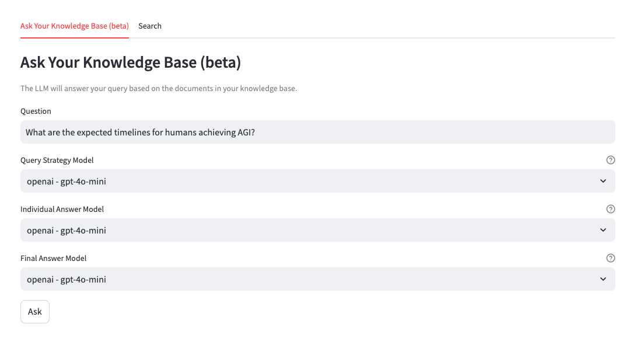Open the Final Answer Model selector
The image size is (644, 345).
coord(309,279)
